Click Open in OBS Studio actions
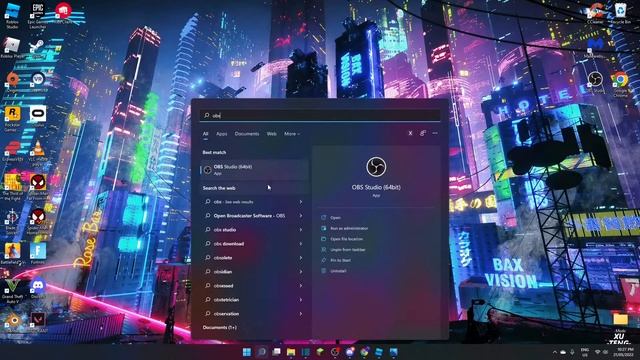The width and height of the screenshot is (640, 360). point(336,218)
